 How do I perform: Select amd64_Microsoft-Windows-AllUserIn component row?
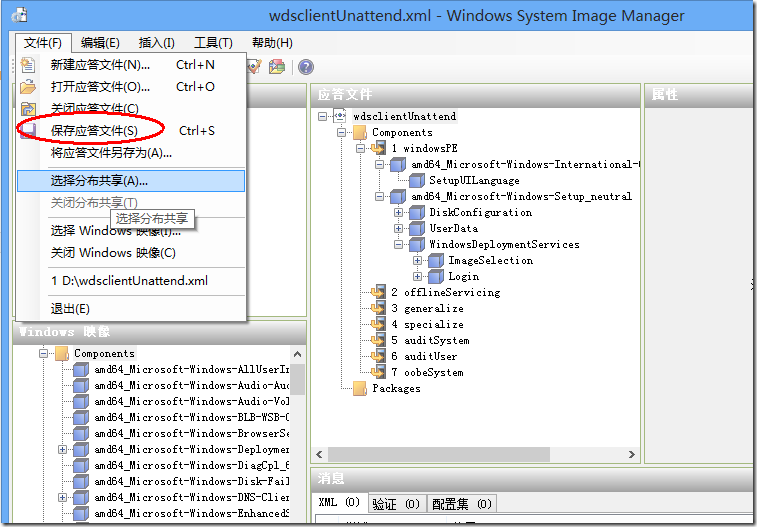coord(192,370)
